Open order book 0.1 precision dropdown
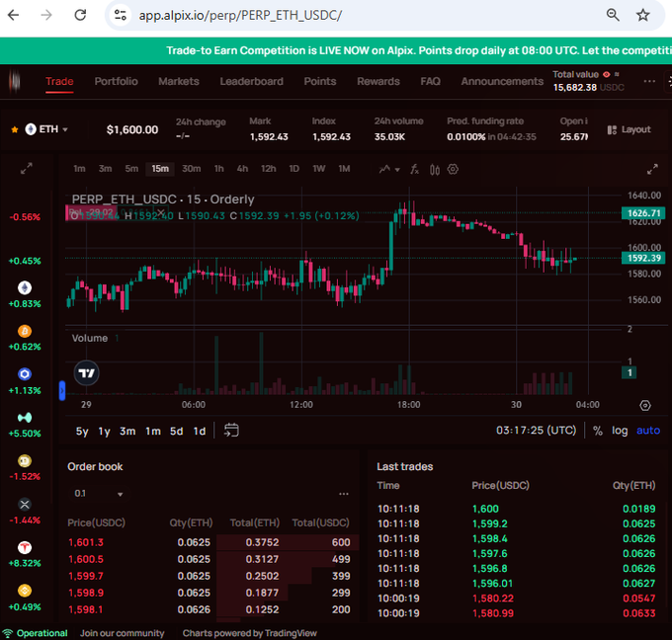 tap(99, 494)
